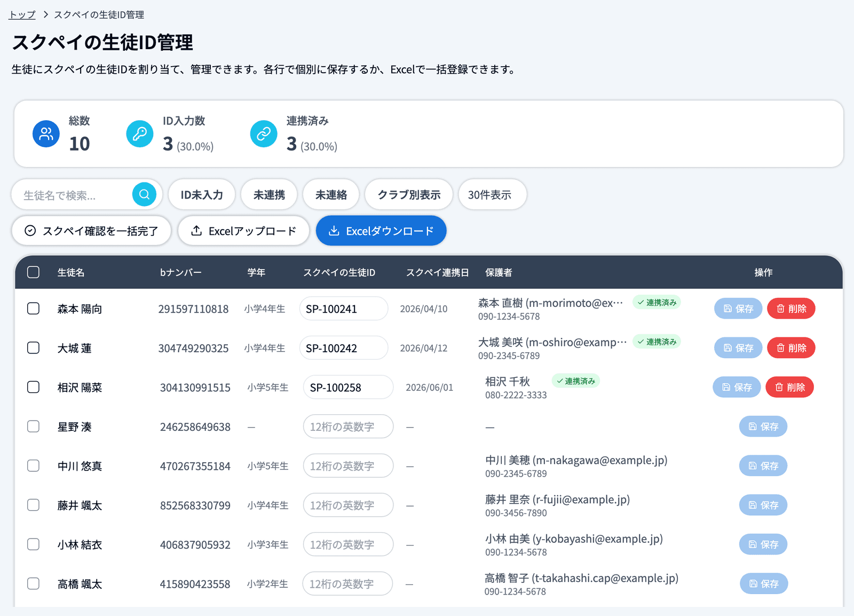Click スクペイ確認を一括完了 button
Screen dimensions: 854x616
[91, 231]
